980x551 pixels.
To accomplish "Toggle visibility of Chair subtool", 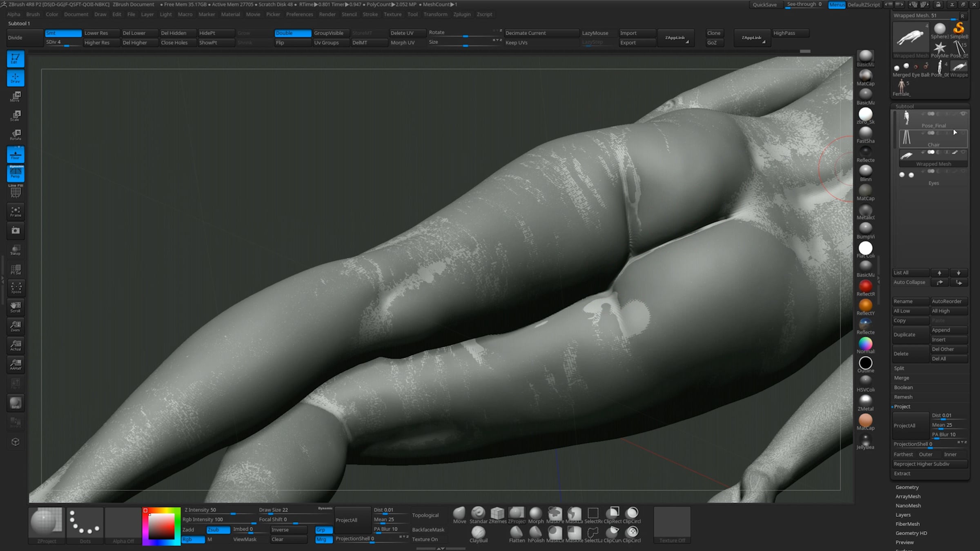I will (963, 133).
